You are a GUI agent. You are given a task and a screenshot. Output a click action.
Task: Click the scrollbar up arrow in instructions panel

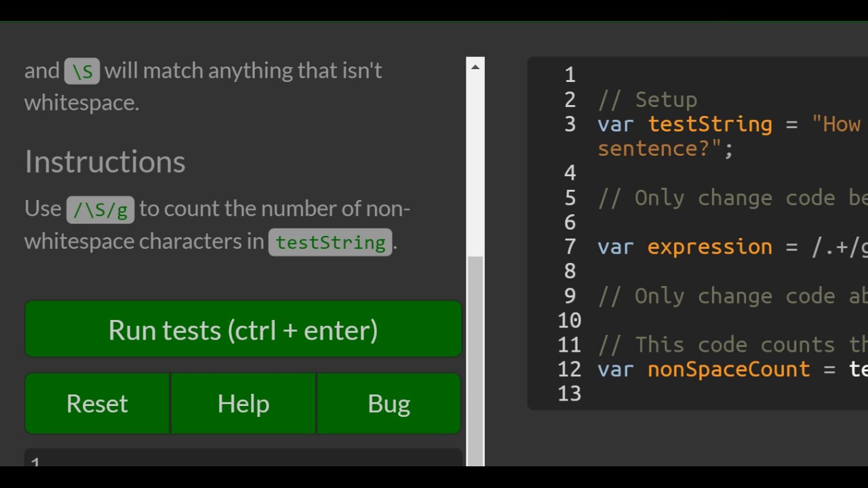click(475, 66)
